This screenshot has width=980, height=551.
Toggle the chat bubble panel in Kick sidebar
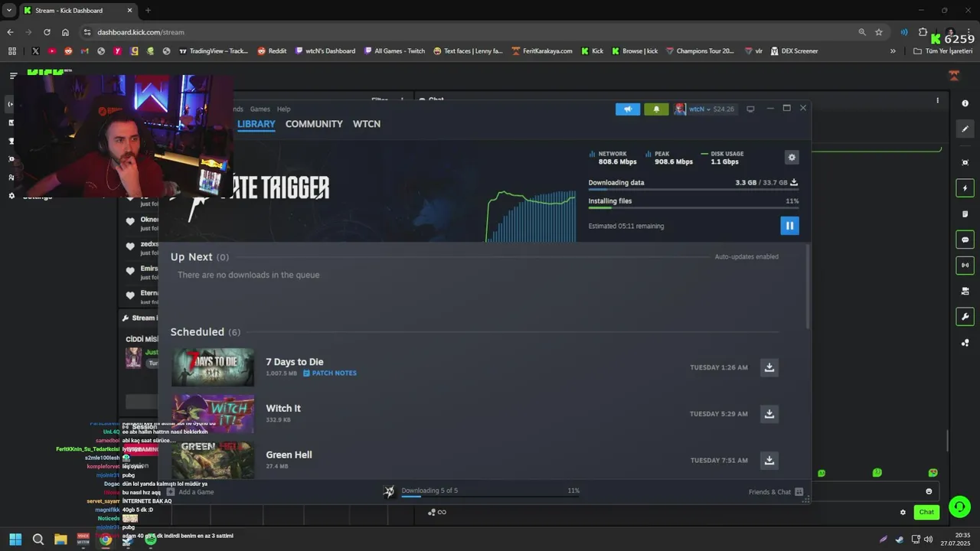click(x=965, y=240)
